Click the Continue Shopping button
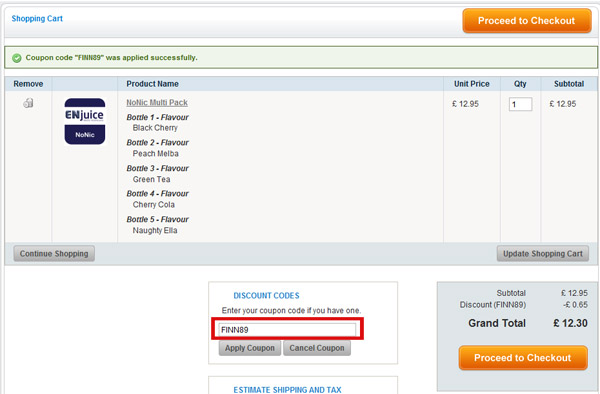This screenshot has height=394, width=600. pyautogui.click(x=54, y=254)
